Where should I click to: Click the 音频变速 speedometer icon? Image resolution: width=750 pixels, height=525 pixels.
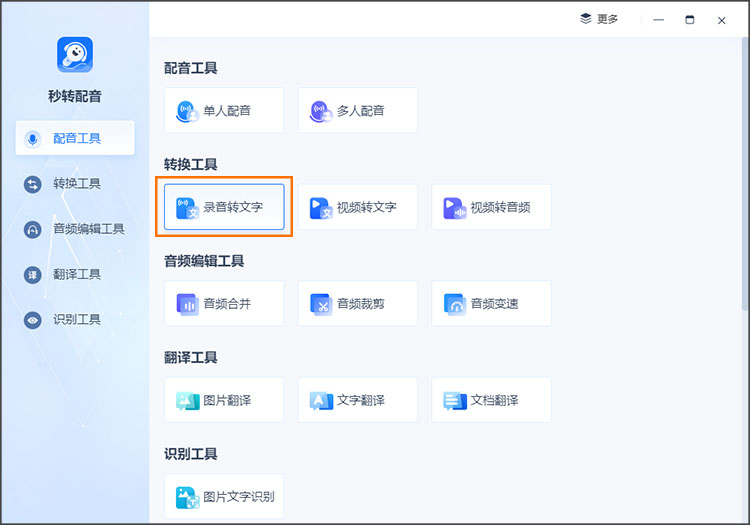tap(454, 305)
